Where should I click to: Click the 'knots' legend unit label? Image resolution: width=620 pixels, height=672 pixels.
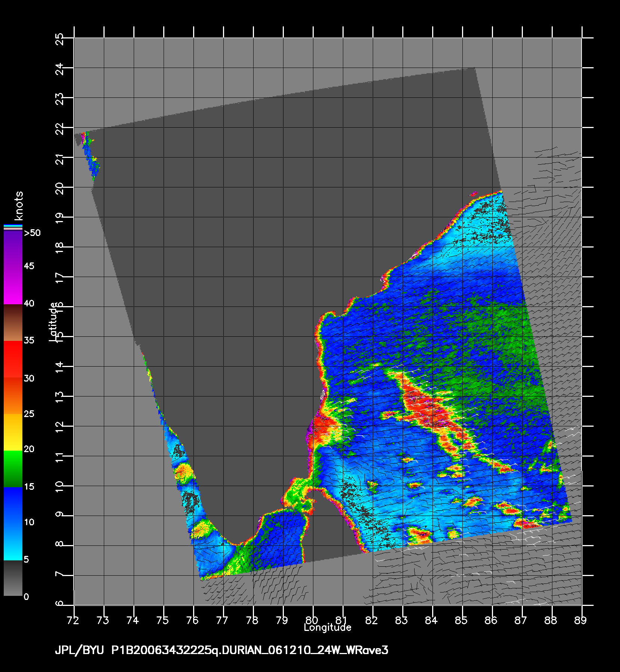point(19,206)
